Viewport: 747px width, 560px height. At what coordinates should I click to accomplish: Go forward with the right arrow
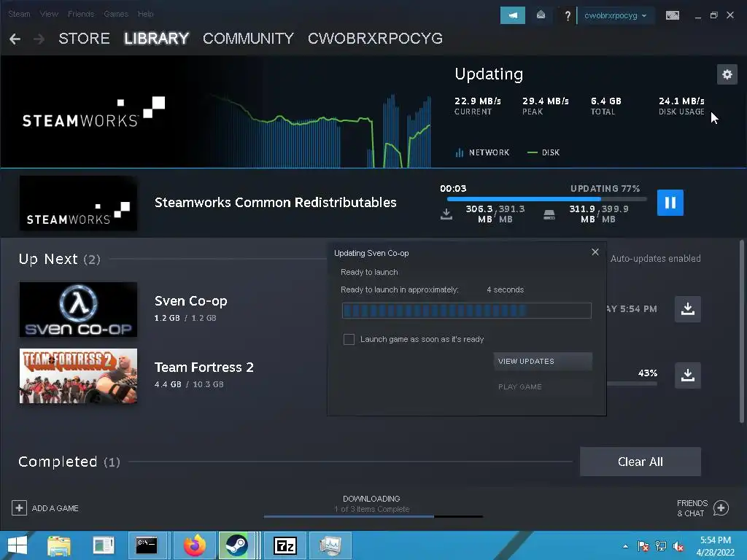[x=39, y=39]
